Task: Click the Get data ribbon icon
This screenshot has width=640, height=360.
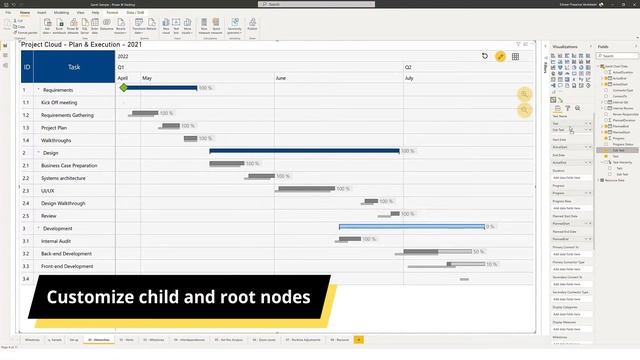Action: 47,26
